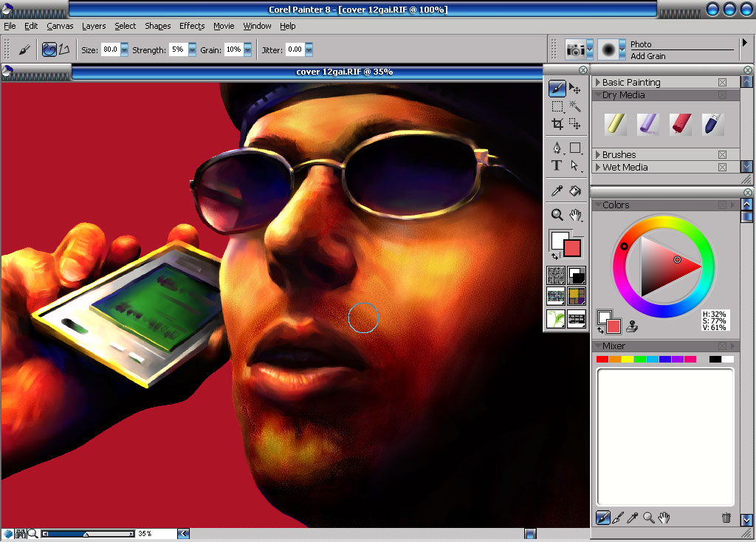Image resolution: width=756 pixels, height=542 pixels.
Task: Activate the Mixer zoom magnifier
Action: coord(648,518)
